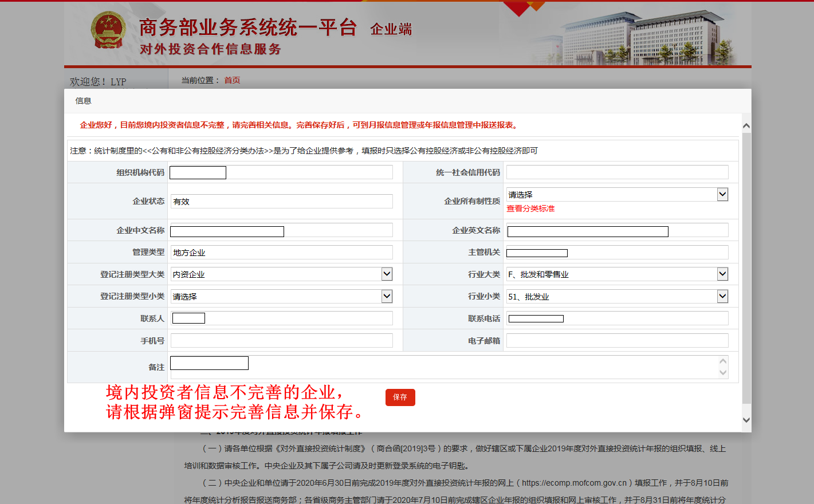Click the 组织机构代码 input field
Viewport: 814px width, 504px height.
pos(281,172)
